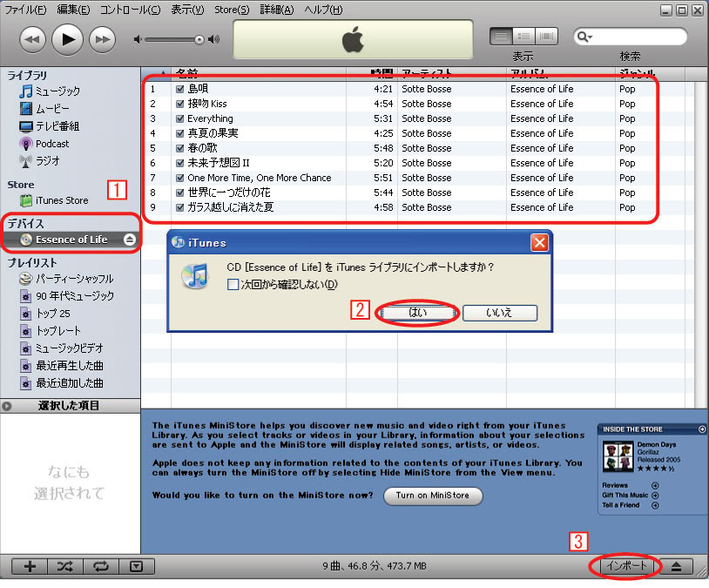Screen dimensions: 709x588
Task: Open ムービー library in sidebar
Action: coord(44,109)
